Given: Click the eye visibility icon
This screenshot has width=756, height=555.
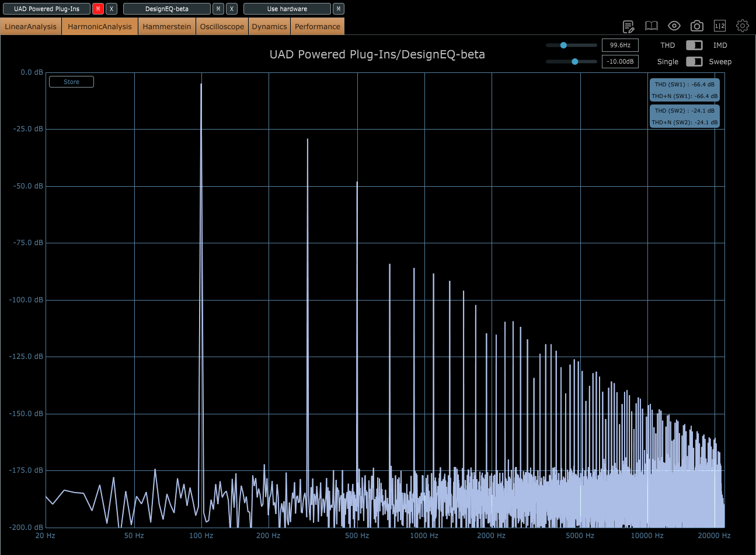Looking at the screenshot, I should pyautogui.click(x=674, y=26).
